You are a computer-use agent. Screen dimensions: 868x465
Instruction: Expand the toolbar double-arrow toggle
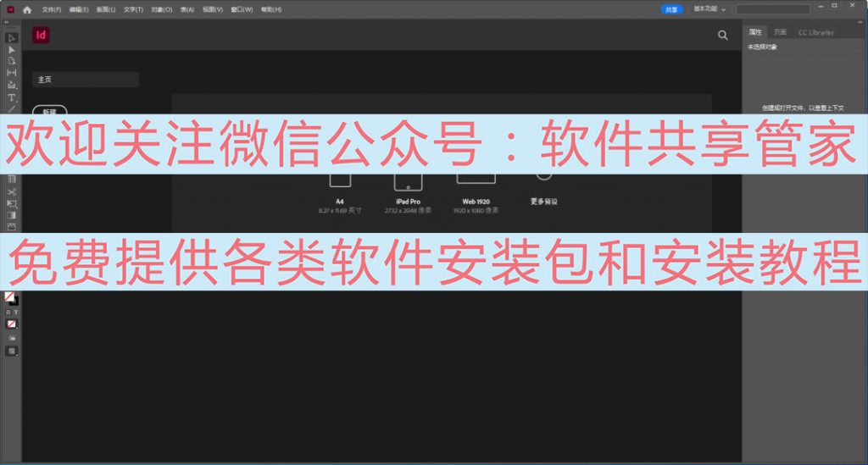[x=7, y=23]
